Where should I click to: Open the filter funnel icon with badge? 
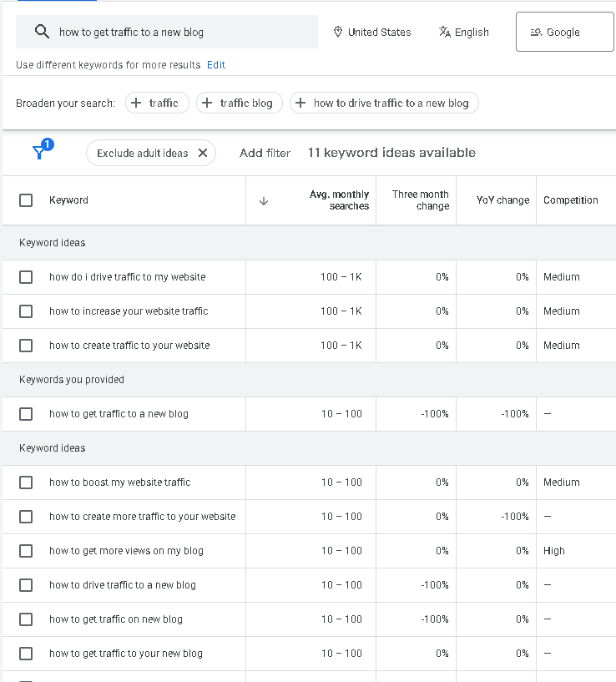coord(43,149)
